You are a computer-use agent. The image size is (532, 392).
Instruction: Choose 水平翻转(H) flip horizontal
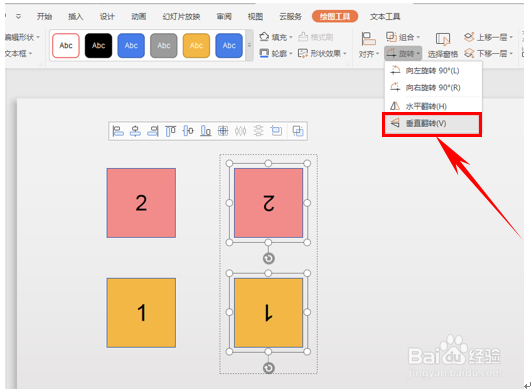tap(433, 106)
